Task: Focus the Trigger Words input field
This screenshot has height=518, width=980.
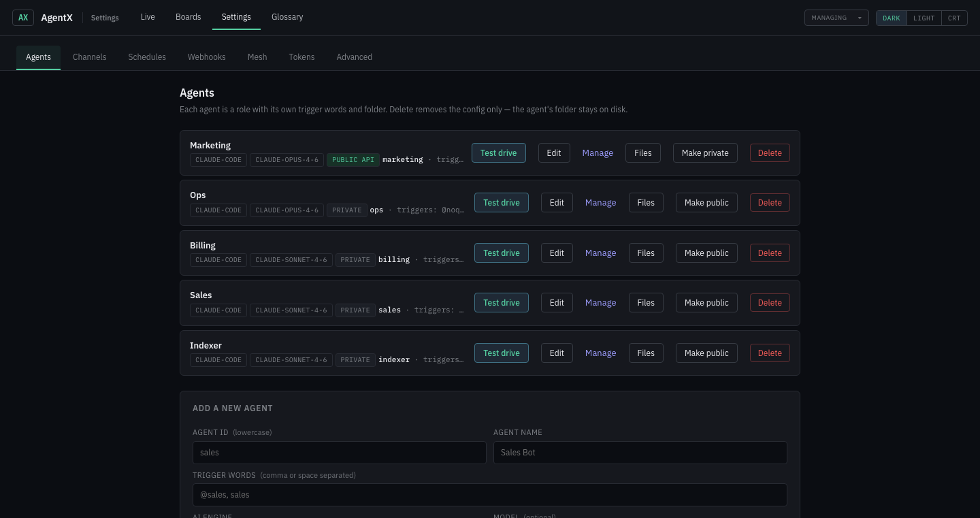Action: (490, 495)
